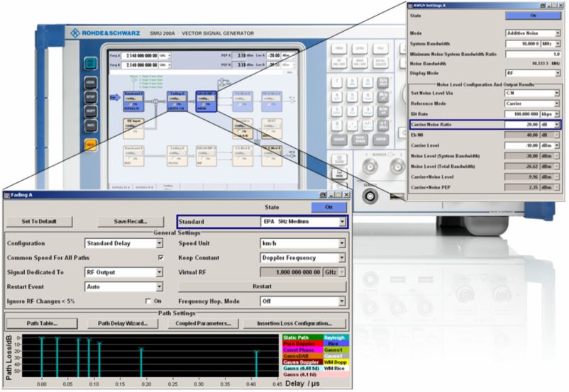Tap the RF ON/OFF key

[x=339, y=62]
